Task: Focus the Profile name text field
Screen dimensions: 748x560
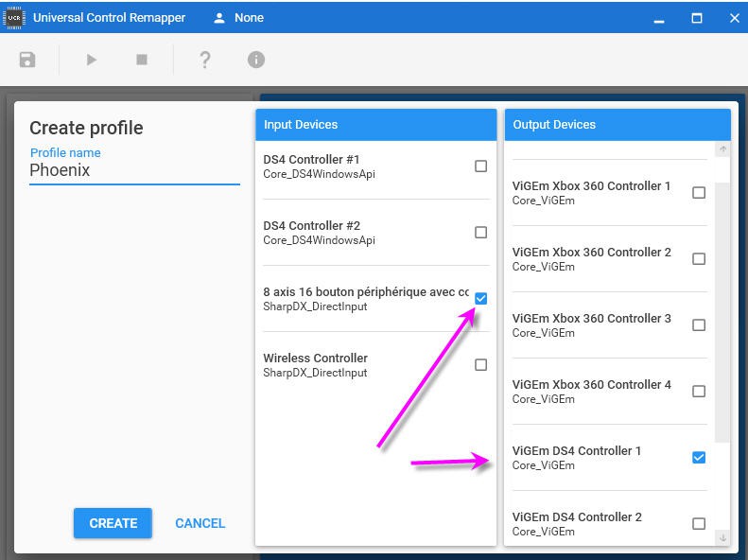Action: pos(134,171)
